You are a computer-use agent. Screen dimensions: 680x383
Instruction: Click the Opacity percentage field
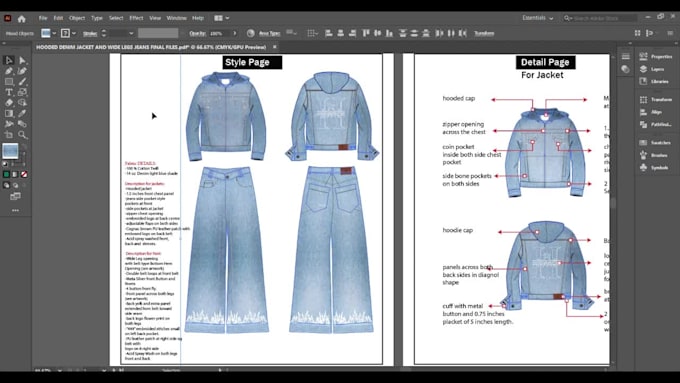coord(220,33)
